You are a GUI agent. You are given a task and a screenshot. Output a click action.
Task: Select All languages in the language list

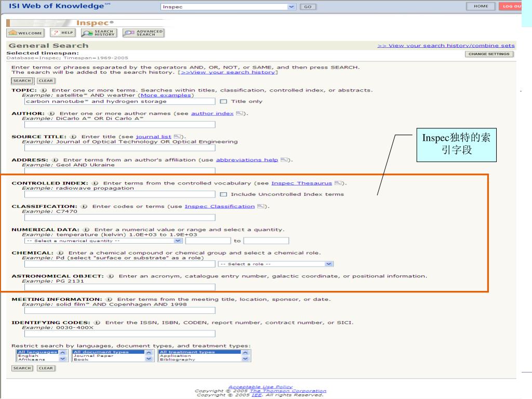point(37,352)
